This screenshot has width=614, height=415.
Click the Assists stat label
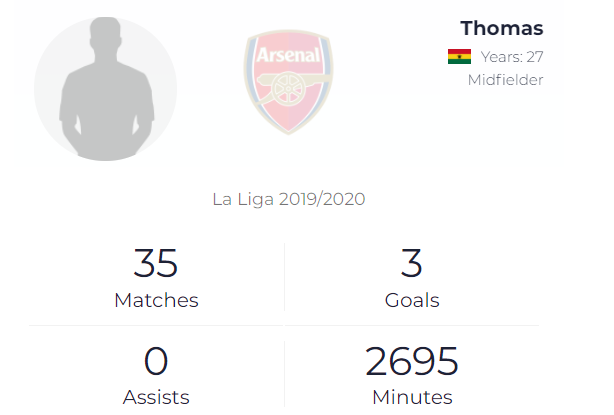156,397
